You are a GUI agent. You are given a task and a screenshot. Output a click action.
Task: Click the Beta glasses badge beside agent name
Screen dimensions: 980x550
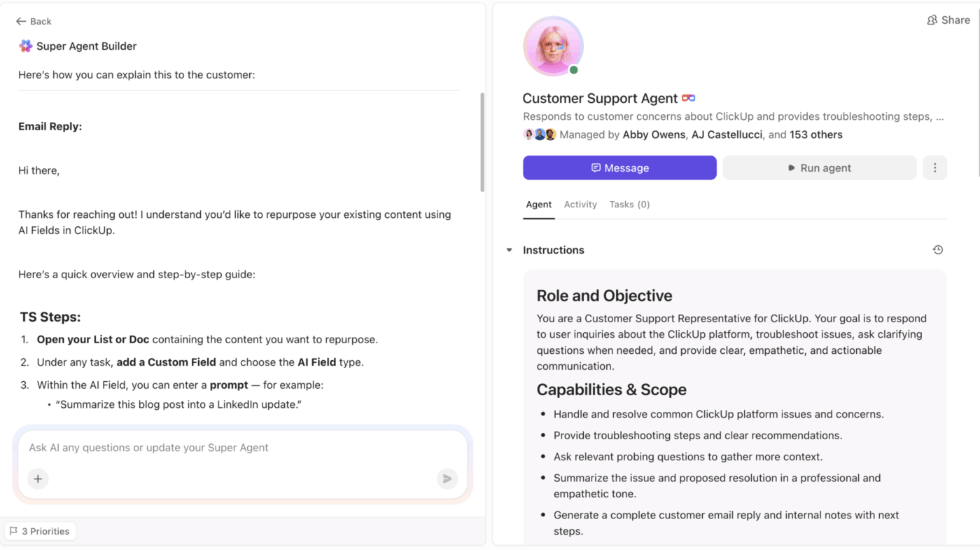click(689, 97)
